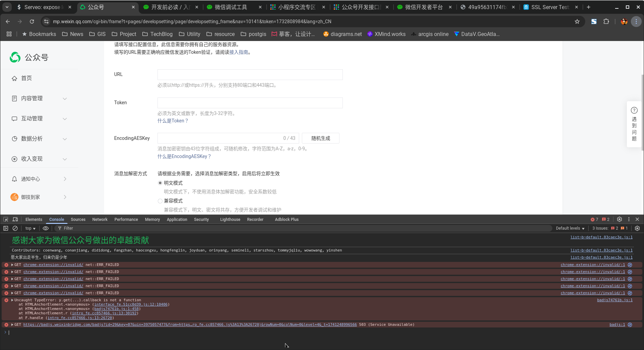Open the 御技到家 account chevron
Image resolution: width=644 pixels, height=350 pixels.
click(65, 197)
